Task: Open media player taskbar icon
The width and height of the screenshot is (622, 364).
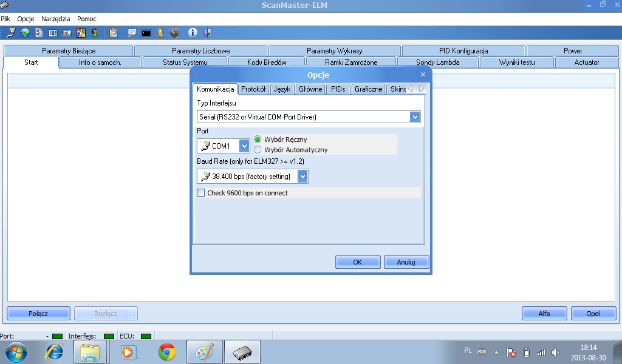Action: [128, 352]
